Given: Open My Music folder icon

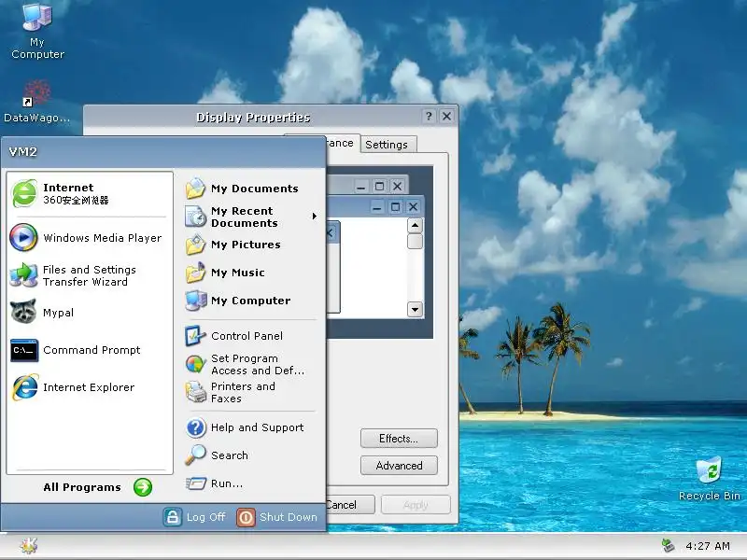Looking at the screenshot, I should point(195,273).
